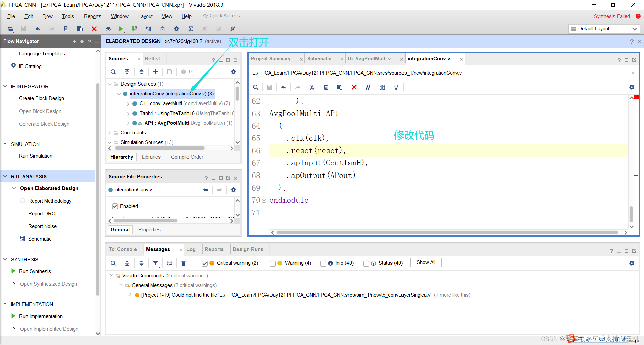Image resolution: width=644 pixels, height=345 pixels.
Task: Switch to the Schematic tab
Action: (319, 59)
